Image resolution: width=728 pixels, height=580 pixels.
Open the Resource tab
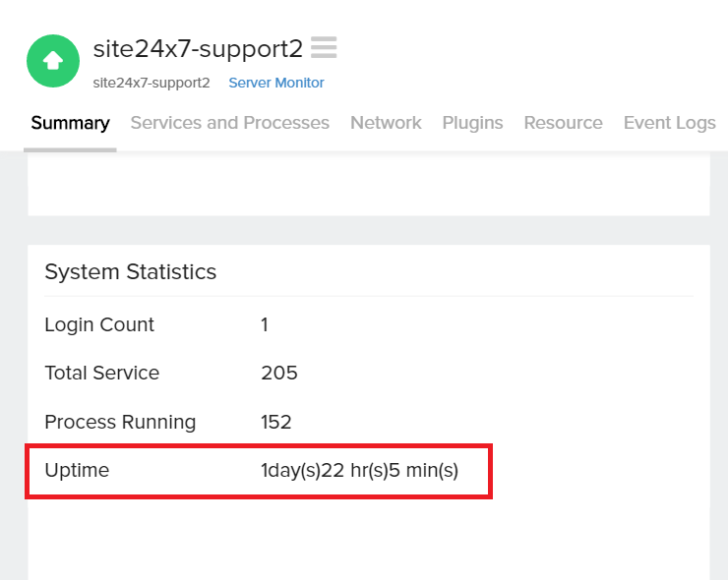563,123
